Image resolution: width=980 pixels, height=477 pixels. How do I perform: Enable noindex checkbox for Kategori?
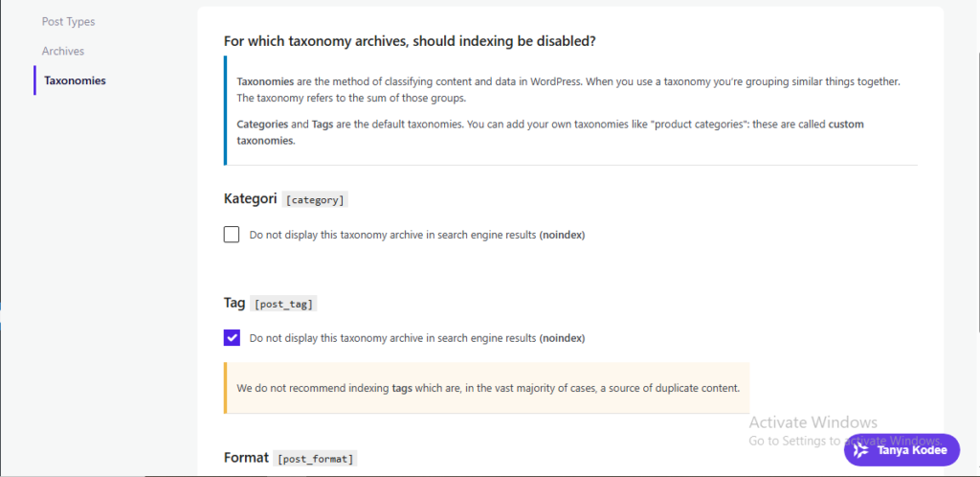(232, 235)
